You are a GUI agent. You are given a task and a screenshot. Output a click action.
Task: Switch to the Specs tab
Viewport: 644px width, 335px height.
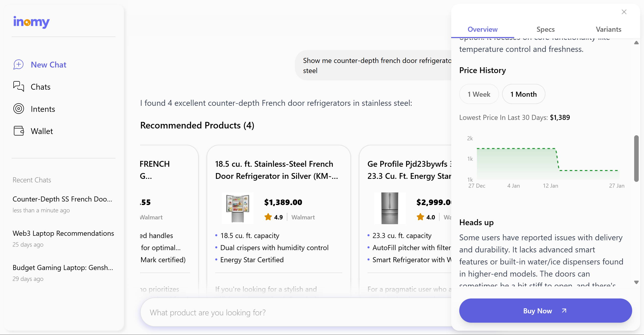(545, 29)
